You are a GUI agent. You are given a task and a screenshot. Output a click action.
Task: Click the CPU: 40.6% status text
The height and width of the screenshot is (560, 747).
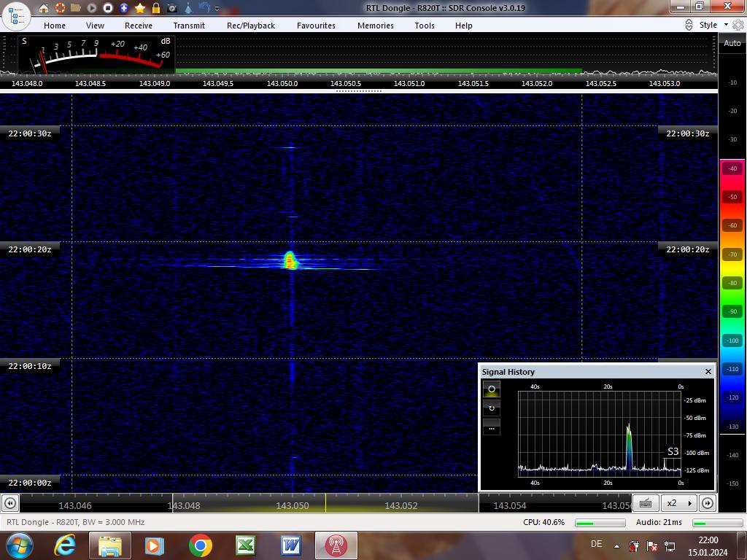click(543, 522)
